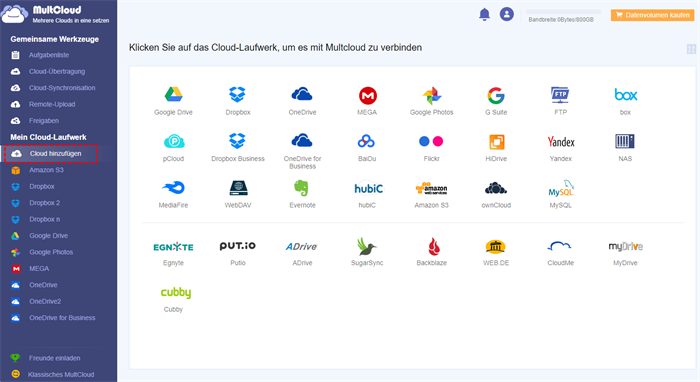Select the Google Drive cloud icon
700x382 pixels.
[173, 95]
